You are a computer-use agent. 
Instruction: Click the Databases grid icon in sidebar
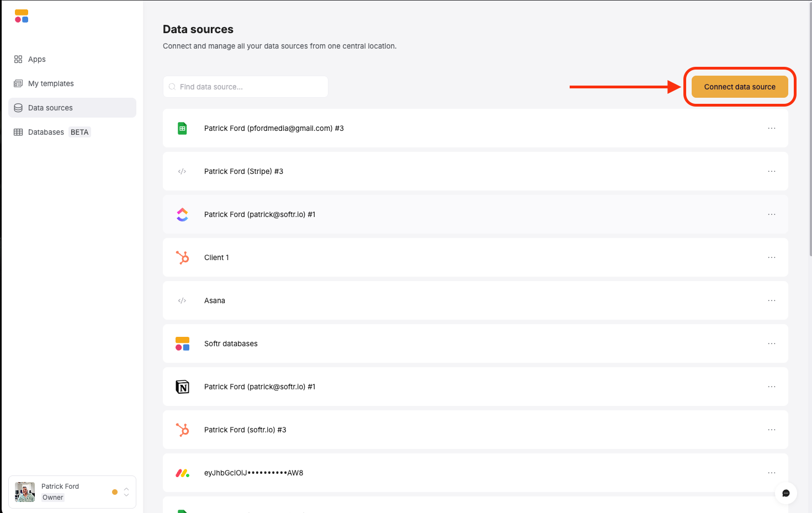tap(18, 132)
